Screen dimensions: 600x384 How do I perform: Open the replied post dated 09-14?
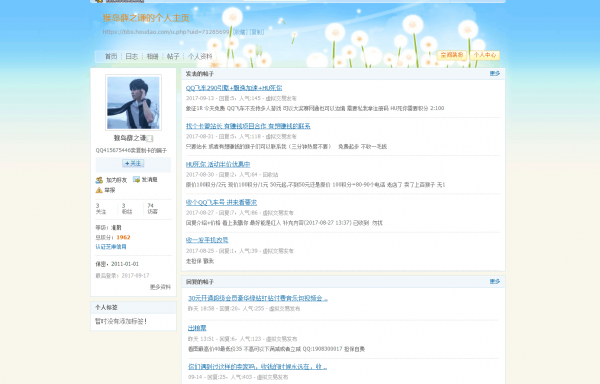(x=258, y=366)
